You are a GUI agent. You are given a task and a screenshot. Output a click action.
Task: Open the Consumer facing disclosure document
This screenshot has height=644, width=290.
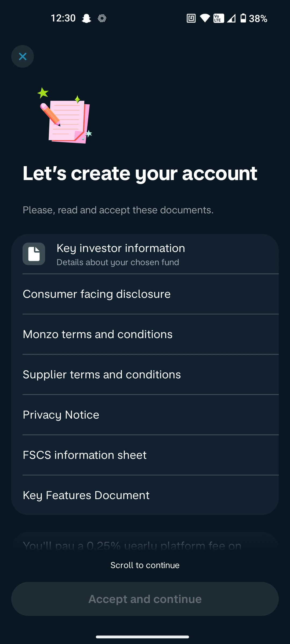[x=145, y=294]
